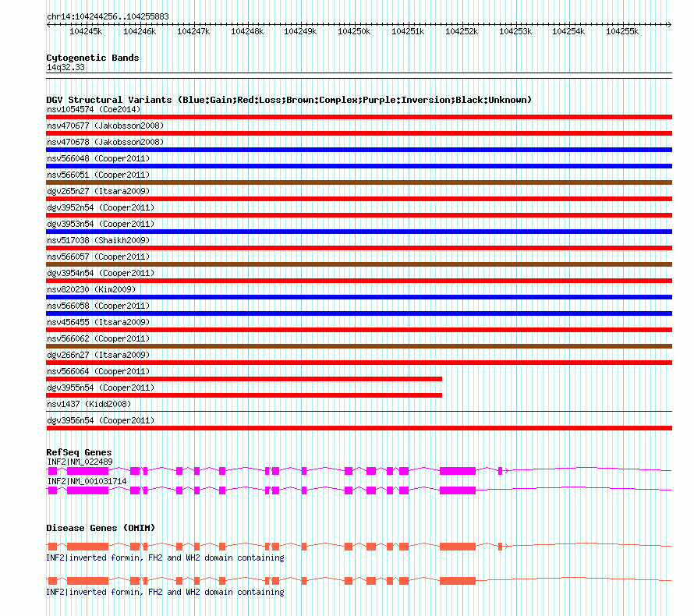Select the red bar under dgv3954n54
This screenshot has height=616, width=694.
pyautogui.click(x=359, y=281)
